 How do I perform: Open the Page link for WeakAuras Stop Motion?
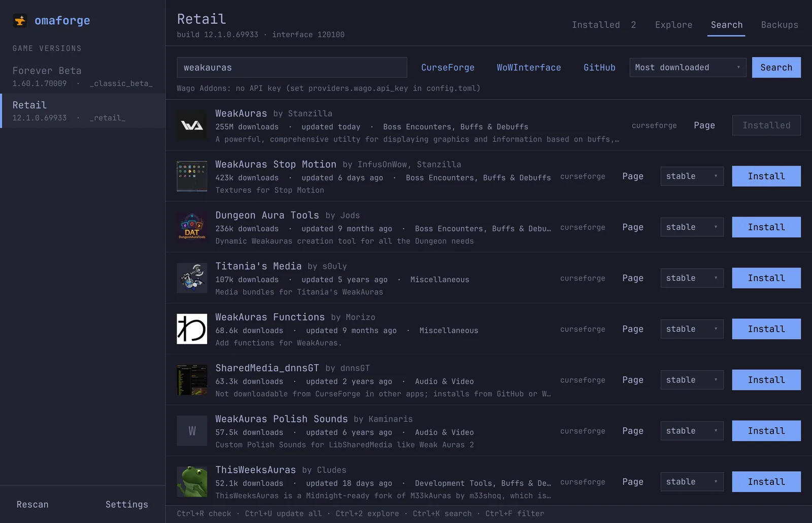[633, 176]
